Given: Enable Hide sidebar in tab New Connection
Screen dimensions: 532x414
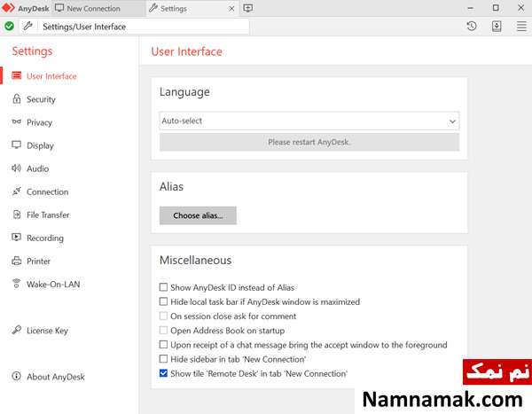Looking at the screenshot, I should (x=163, y=359).
